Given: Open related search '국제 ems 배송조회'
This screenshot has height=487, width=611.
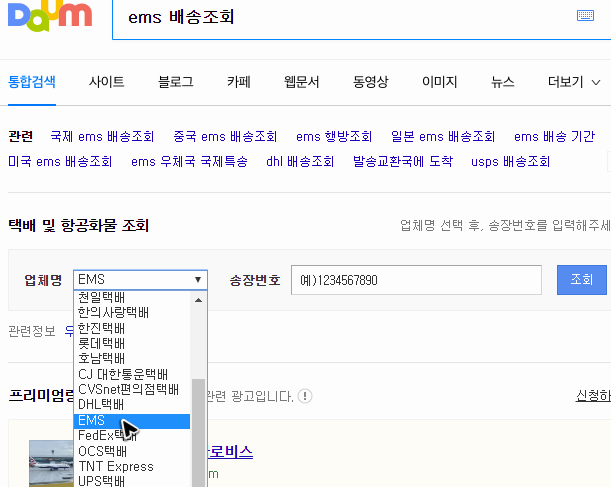Looking at the screenshot, I should pos(102,136).
